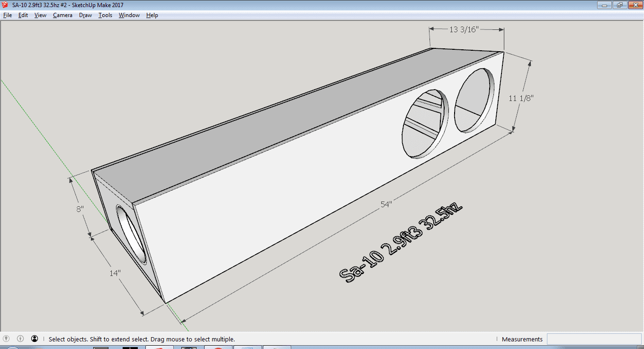Select the 14" dimension label
The width and height of the screenshot is (644, 349).
115,273
